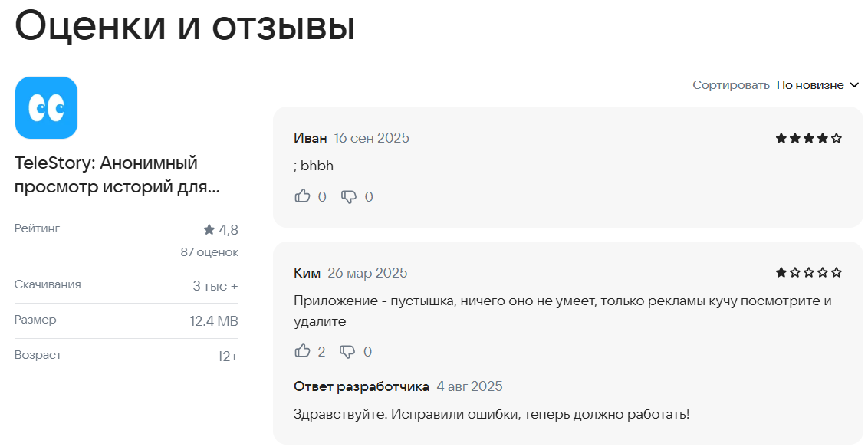Click Ivan's four-star rating
Viewport: 868px width, 447px height.
[x=808, y=138]
